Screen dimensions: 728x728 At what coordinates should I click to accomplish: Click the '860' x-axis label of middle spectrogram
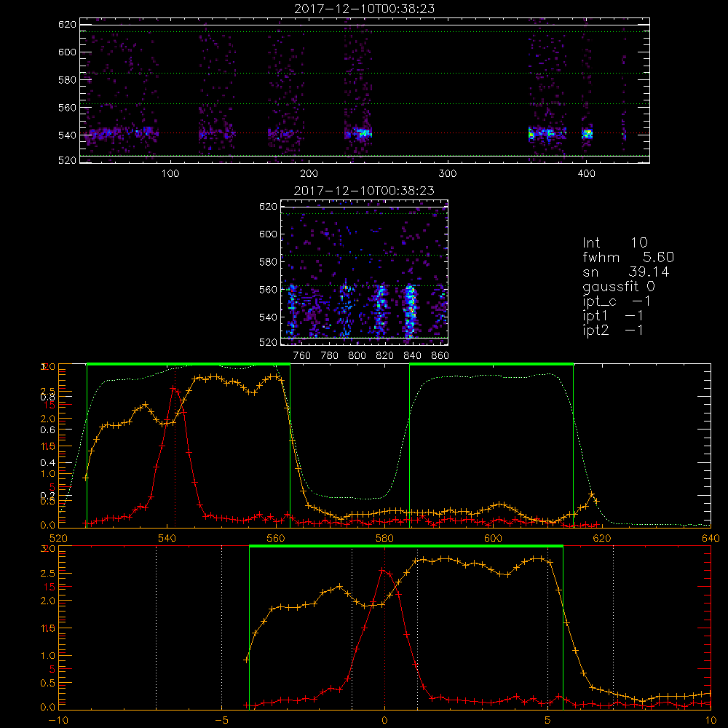point(440,356)
